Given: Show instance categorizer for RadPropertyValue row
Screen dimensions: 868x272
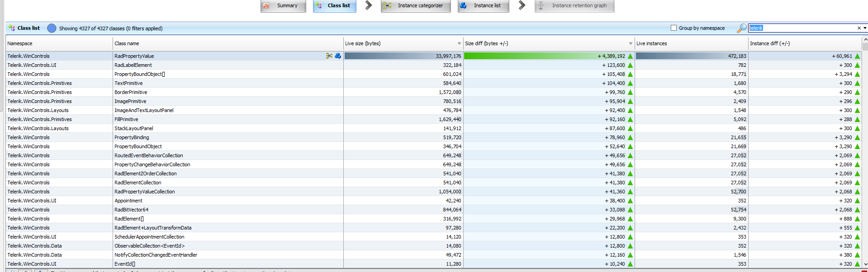Looking at the screenshot, I should click(x=329, y=56).
